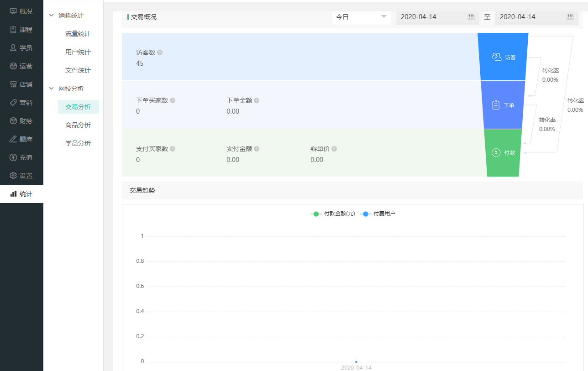This screenshot has height=371, width=588.
Task: Open 流量统计 submenu item
Action: pos(78,34)
